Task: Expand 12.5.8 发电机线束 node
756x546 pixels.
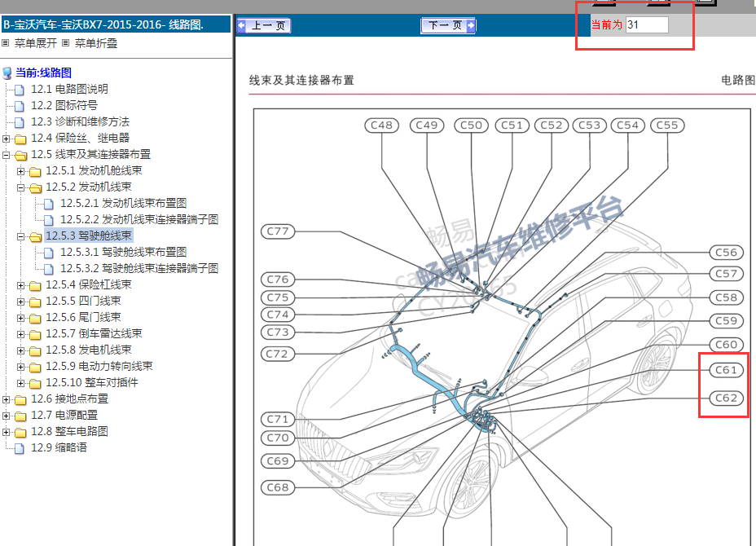Action: pos(20,350)
